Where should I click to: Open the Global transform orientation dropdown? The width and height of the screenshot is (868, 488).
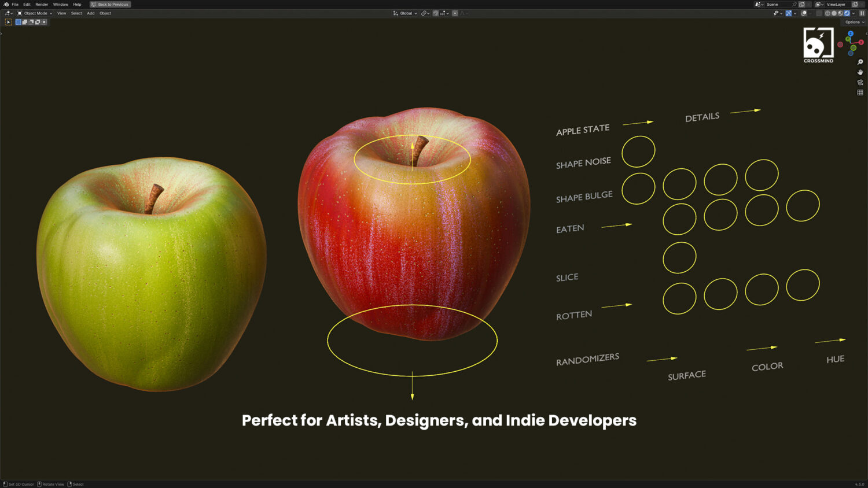click(405, 13)
